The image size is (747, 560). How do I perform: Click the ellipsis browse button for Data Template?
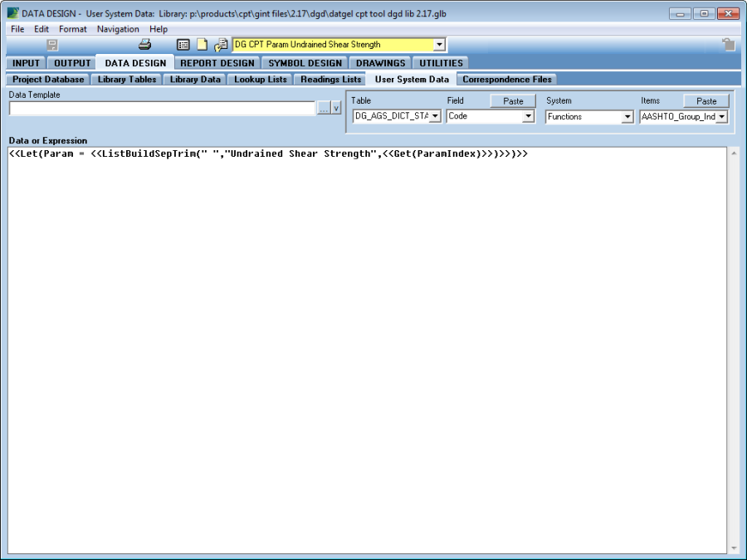(323, 108)
